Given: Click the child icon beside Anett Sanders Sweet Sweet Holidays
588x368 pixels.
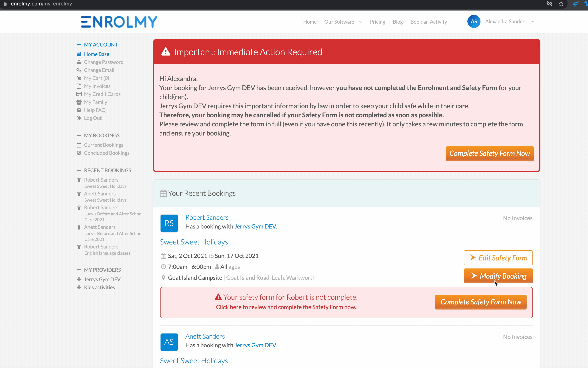Looking at the screenshot, I should click(79, 194).
